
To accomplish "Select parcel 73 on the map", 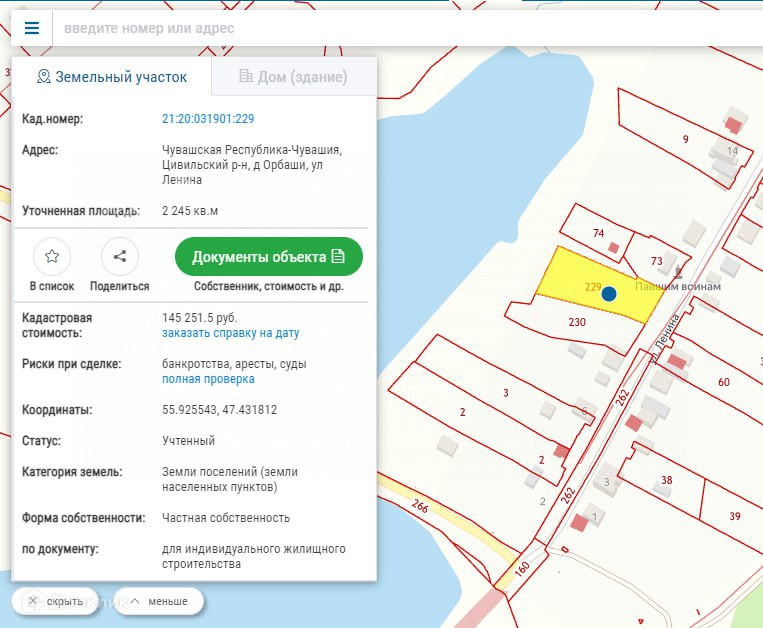I will [656, 261].
